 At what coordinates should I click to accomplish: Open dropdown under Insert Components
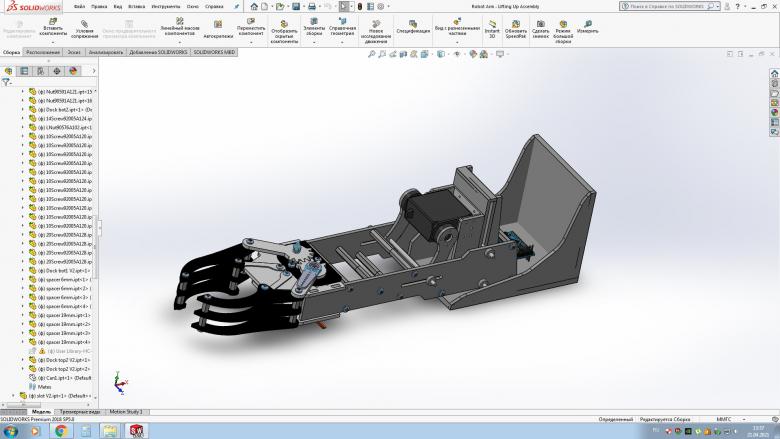(x=53, y=43)
